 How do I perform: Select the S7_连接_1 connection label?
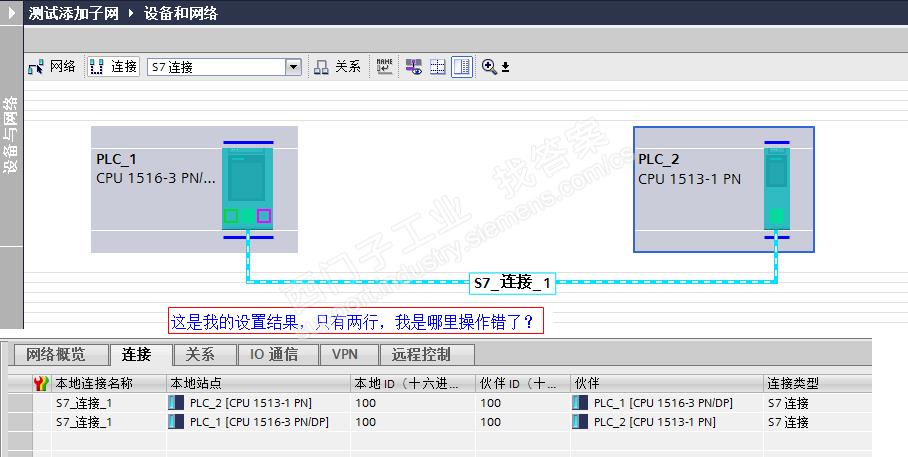coord(512,283)
